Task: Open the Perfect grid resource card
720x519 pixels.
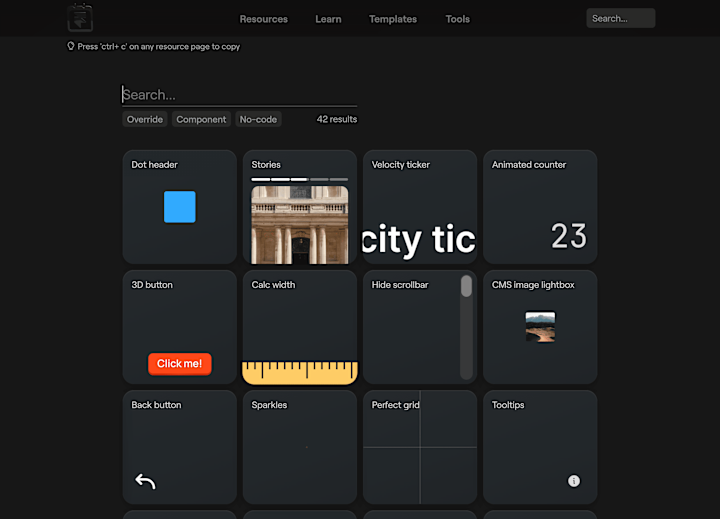Action: pos(420,447)
